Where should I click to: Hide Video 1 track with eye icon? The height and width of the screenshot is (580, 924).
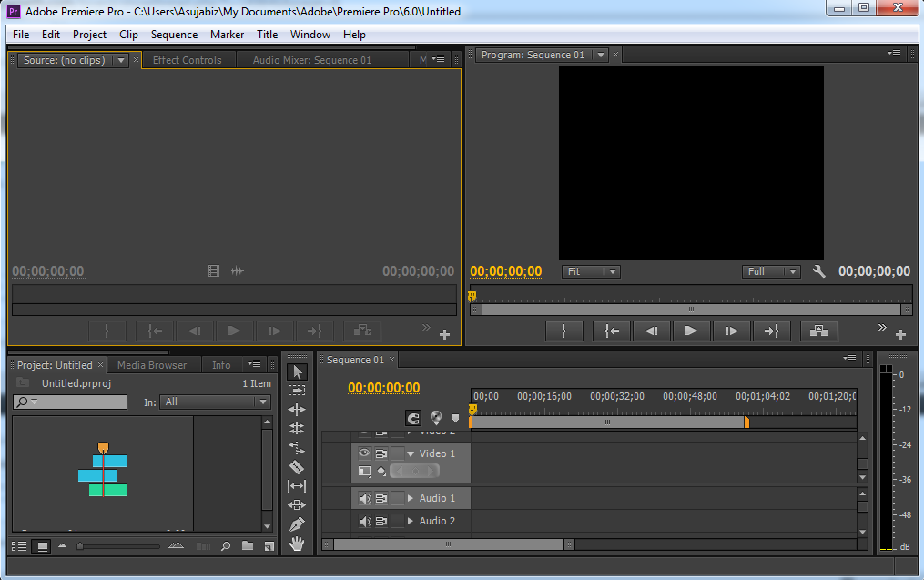click(364, 453)
